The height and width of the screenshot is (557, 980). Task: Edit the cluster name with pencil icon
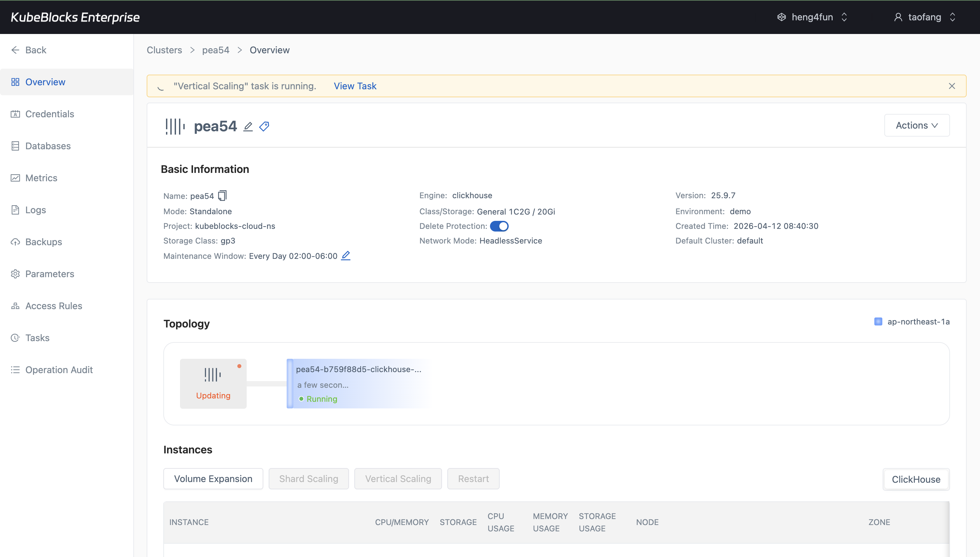[248, 126]
